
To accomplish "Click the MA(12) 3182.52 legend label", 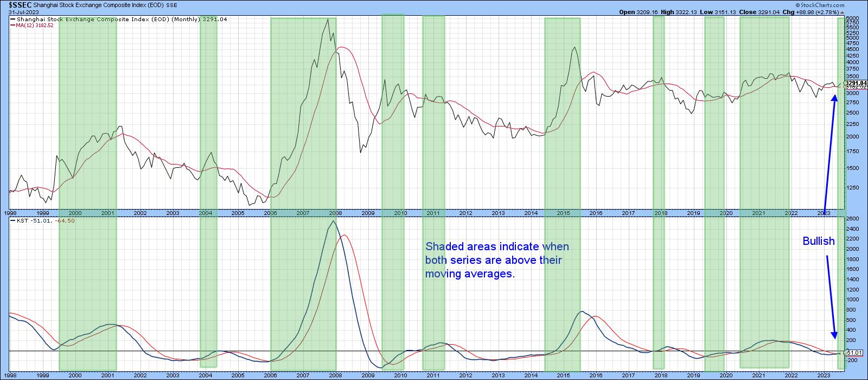I will 40,24.
